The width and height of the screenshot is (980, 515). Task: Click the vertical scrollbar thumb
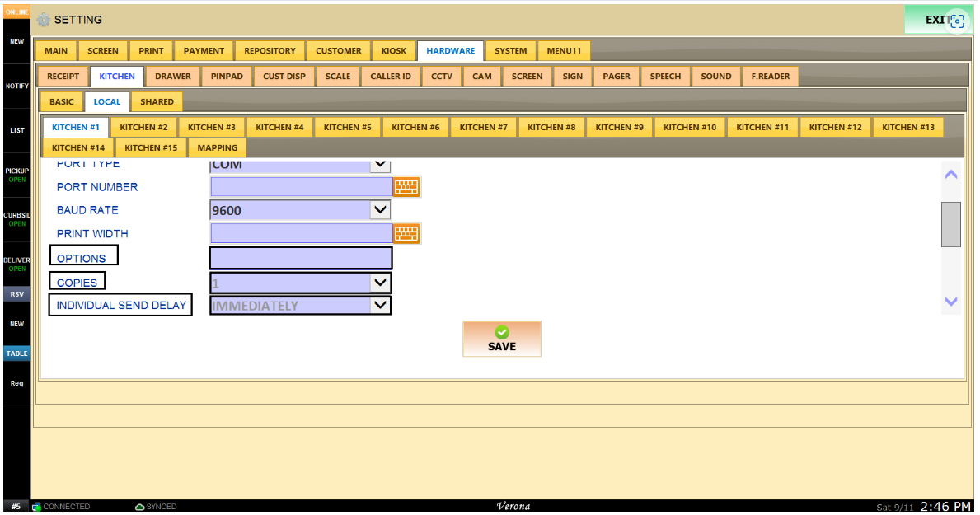950,224
